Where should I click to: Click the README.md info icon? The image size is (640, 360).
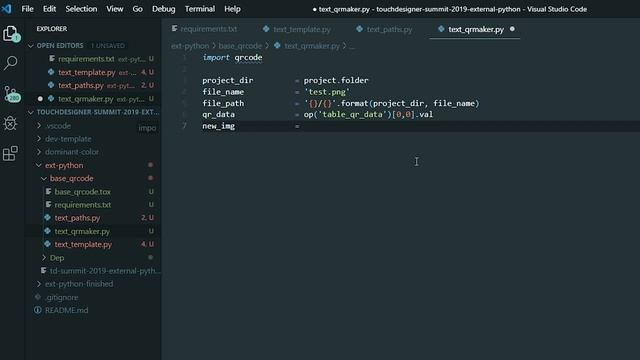(x=38, y=310)
